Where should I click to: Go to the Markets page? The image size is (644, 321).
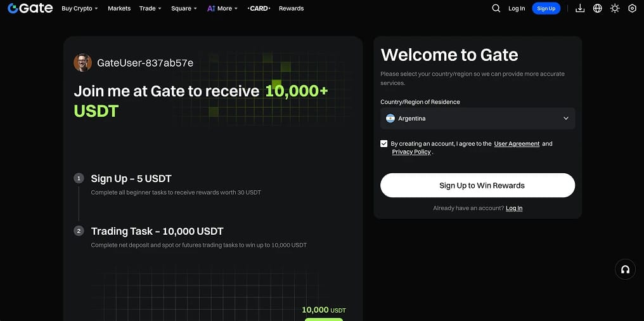pos(119,8)
